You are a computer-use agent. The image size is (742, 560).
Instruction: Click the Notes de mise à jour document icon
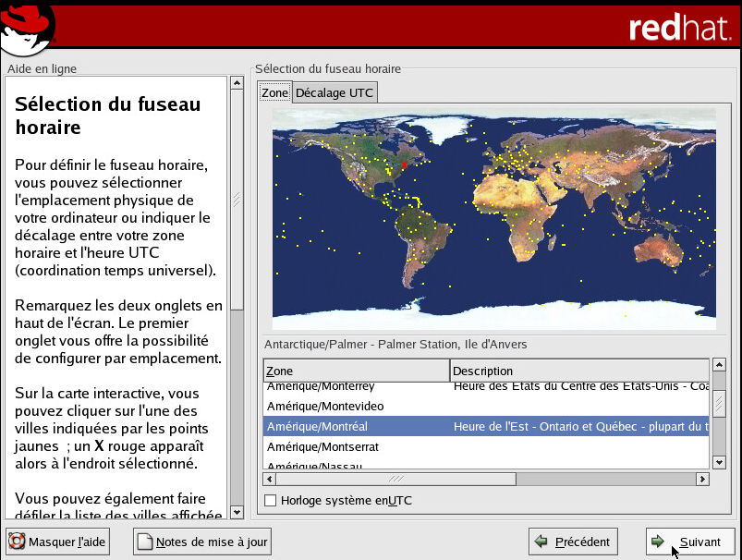click(x=144, y=542)
